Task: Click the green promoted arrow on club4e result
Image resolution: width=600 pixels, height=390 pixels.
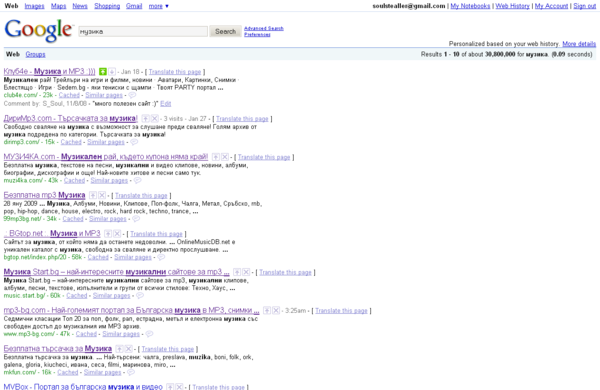Action: 103,72
